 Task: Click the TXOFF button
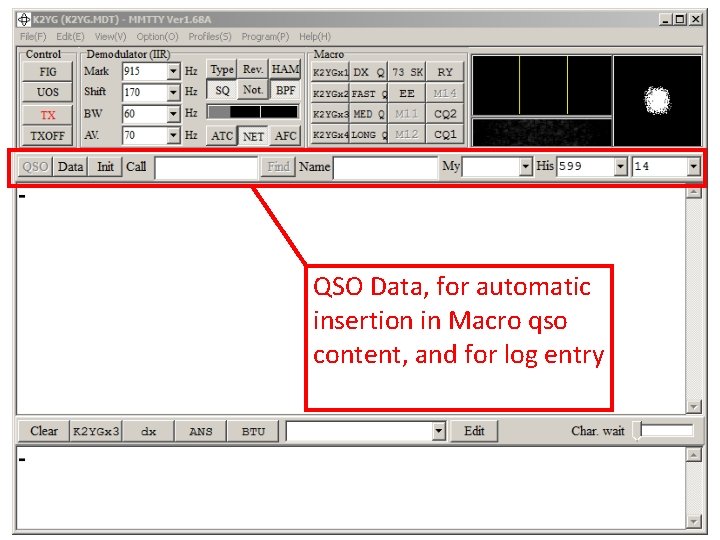tap(48, 136)
